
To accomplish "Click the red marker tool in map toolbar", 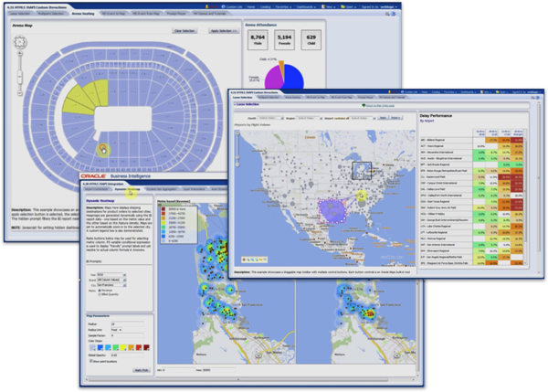I will click(x=244, y=260).
